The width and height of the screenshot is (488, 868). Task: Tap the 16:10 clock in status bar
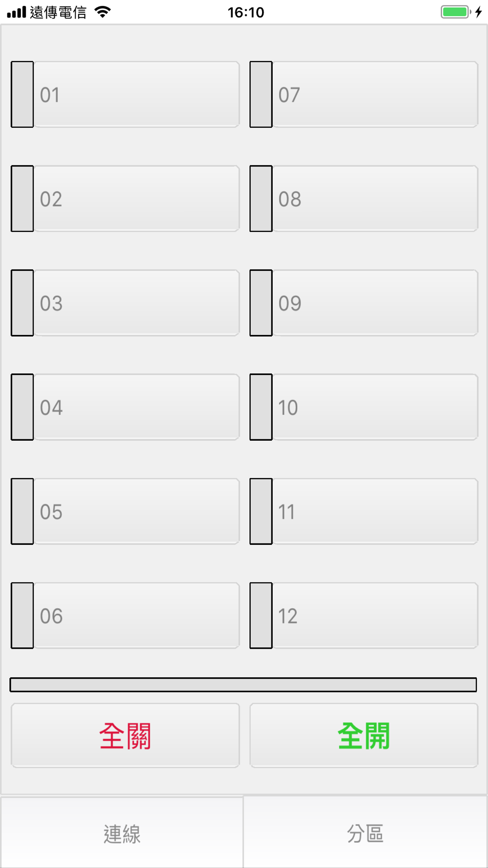tap(245, 12)
